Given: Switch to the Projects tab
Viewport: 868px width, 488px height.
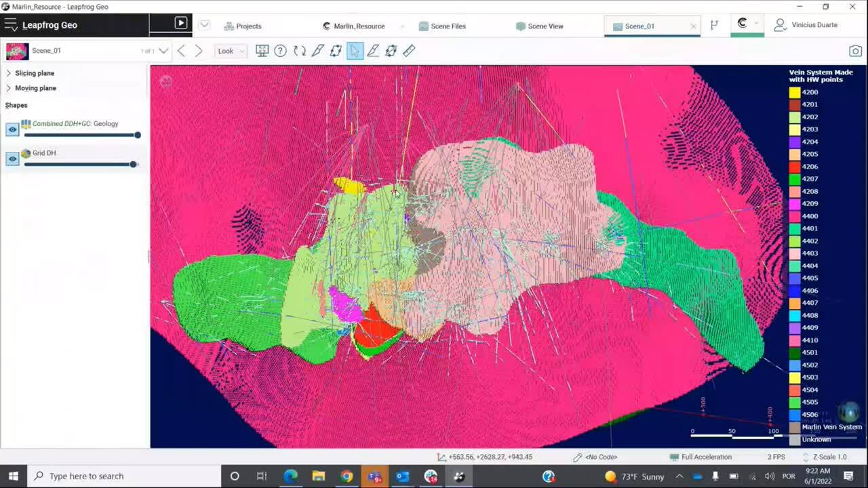Looking at the screenshot, I should click(243, 26).
